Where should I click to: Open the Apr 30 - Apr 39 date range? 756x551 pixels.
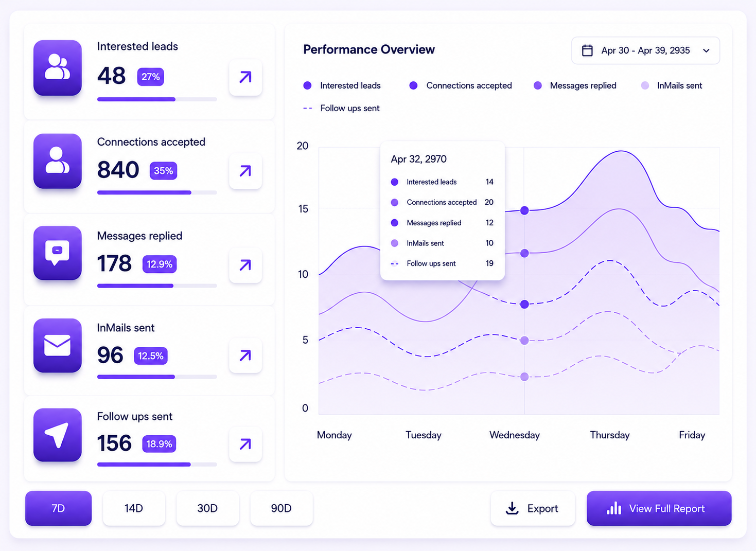[x=645, y=50]
